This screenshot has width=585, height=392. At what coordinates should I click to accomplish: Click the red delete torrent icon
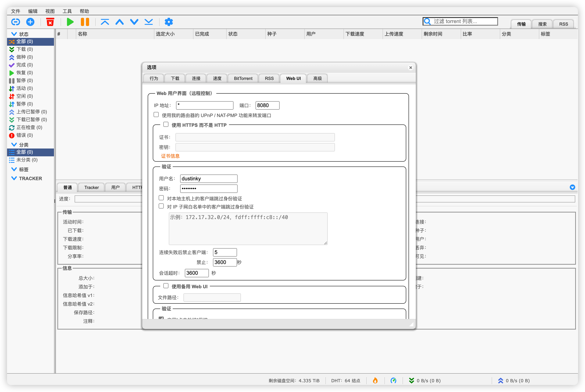pyautogui.click(x=50, y=22)
